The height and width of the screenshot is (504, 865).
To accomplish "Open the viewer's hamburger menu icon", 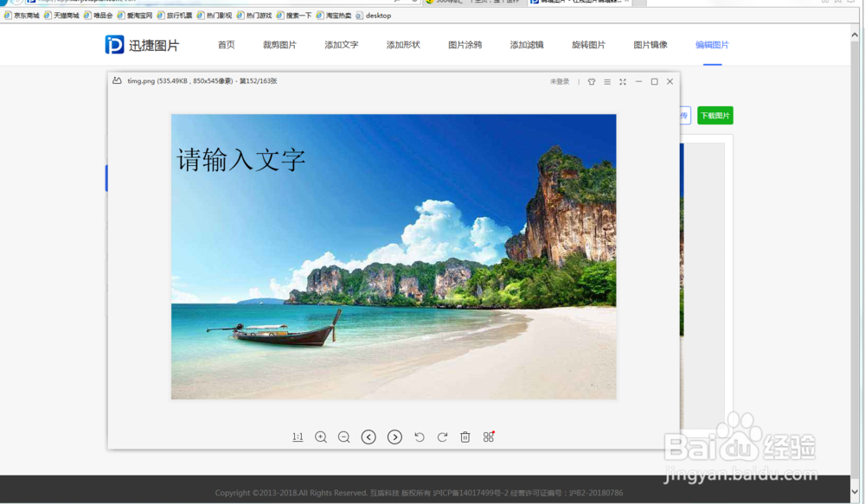I will point(607,81).
